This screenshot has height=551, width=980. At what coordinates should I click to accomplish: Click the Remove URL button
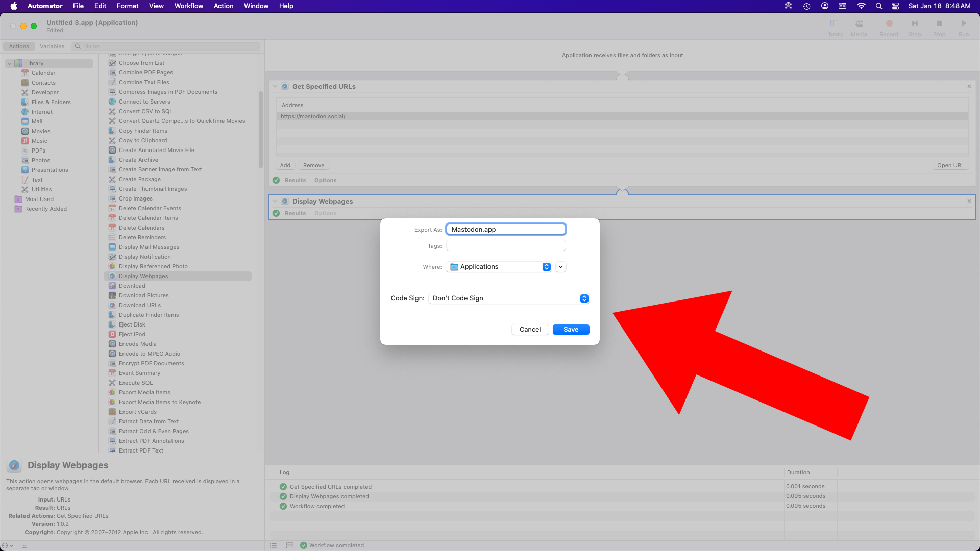(314, 165)
